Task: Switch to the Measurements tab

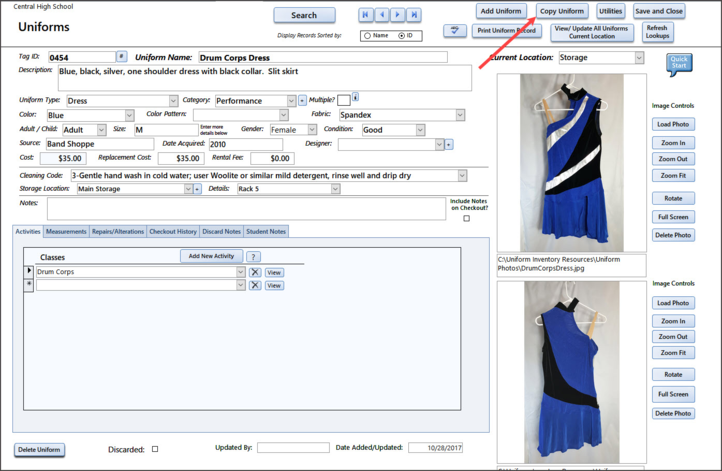Action: pos(66,232)
